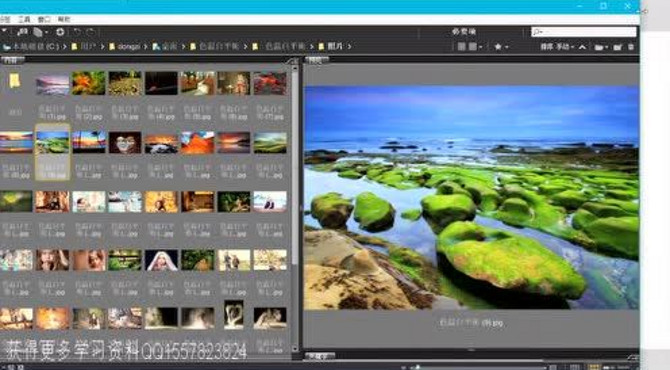Viewport: 670px width, 370px height.
Task: Open the 窗口 menu
Action: pyautogui.click(x=44, y=19)
